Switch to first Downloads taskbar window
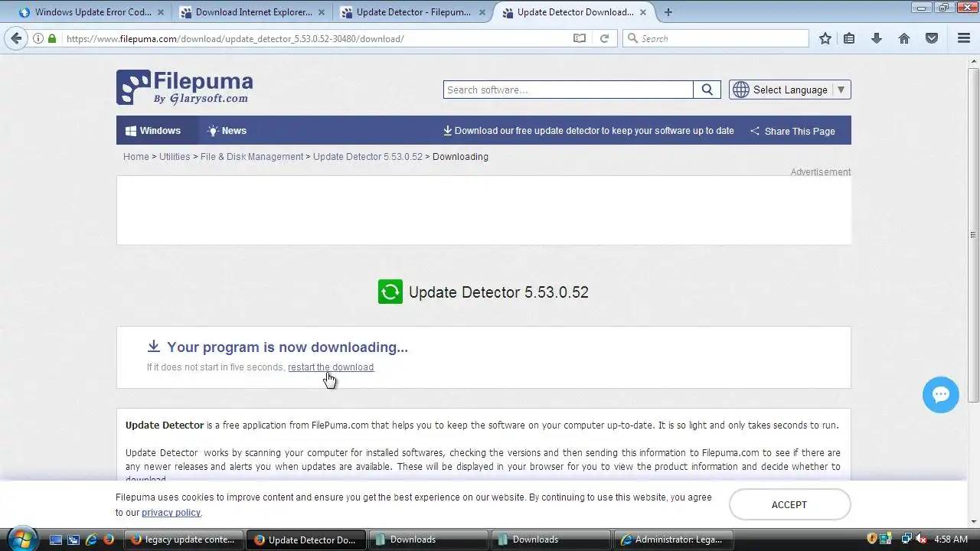This screenshot has height=551, width=980. (x=428, y=540)
